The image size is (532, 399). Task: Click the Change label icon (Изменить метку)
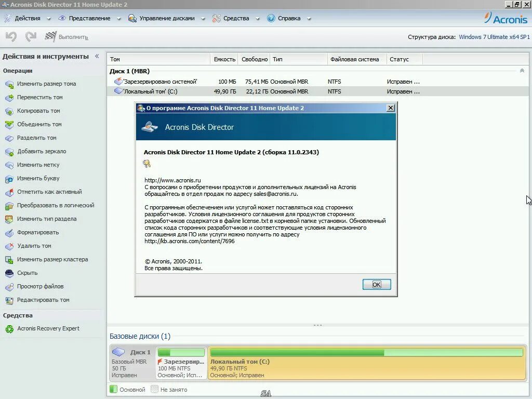9,165
